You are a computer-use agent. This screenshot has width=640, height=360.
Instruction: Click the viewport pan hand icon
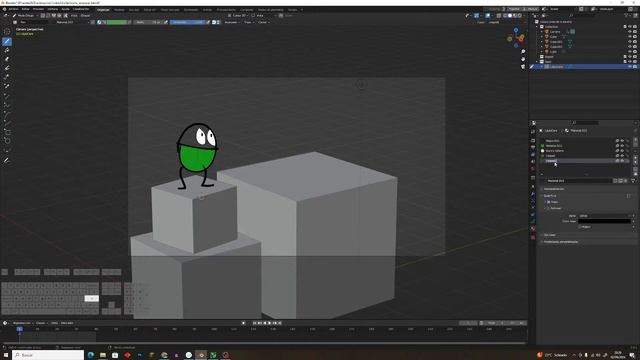[x=523, y=59]
